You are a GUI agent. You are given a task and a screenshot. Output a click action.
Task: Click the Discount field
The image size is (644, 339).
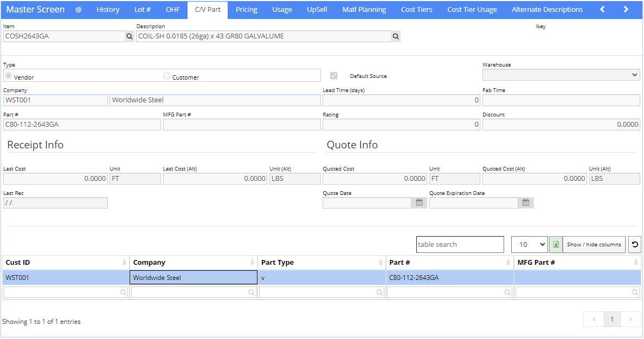point(561,125)
